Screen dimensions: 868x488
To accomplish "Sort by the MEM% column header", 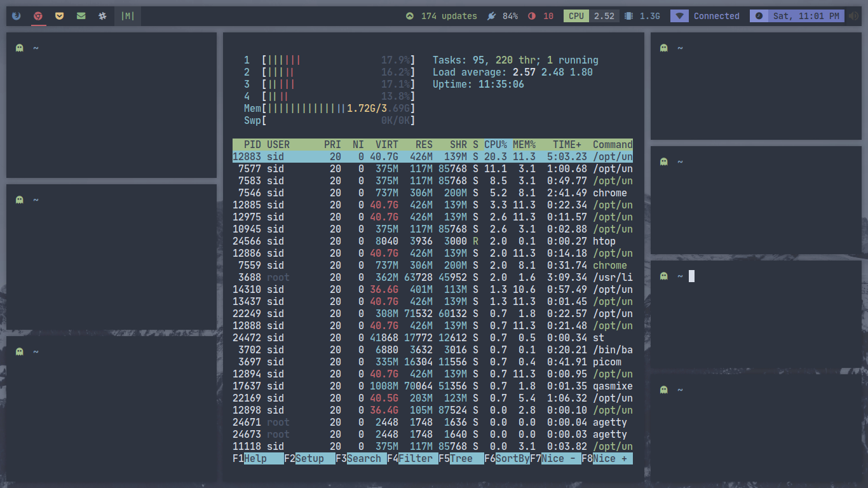I will click(524, 145).
